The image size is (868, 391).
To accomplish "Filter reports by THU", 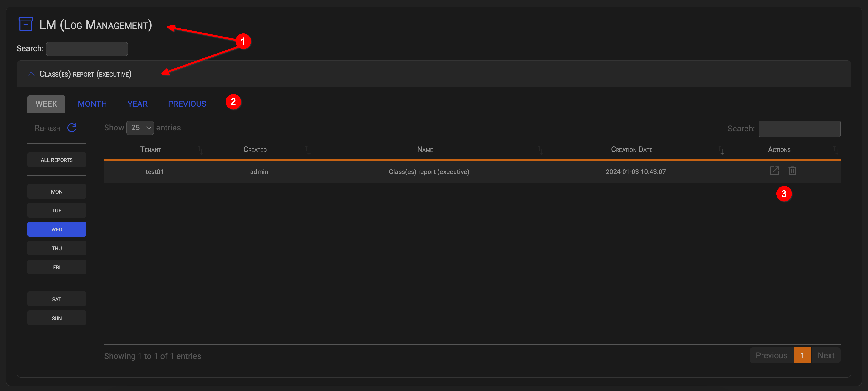I will [x=57, y=248].
